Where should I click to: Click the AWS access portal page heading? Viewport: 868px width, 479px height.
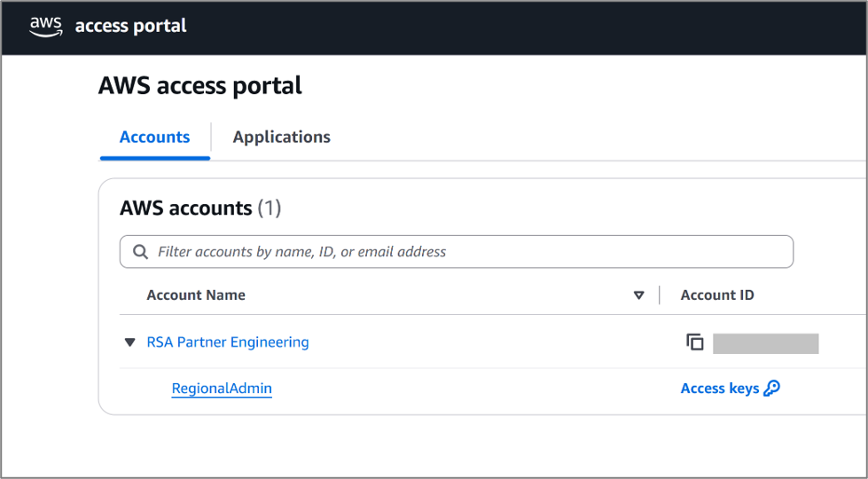tap(199, 86)
